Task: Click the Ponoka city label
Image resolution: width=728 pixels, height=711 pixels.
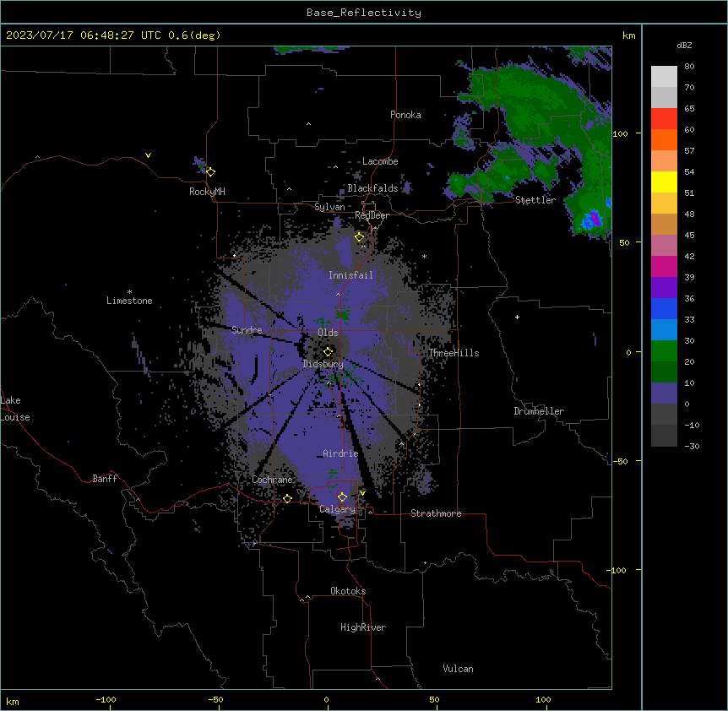Action: (405, 115)
